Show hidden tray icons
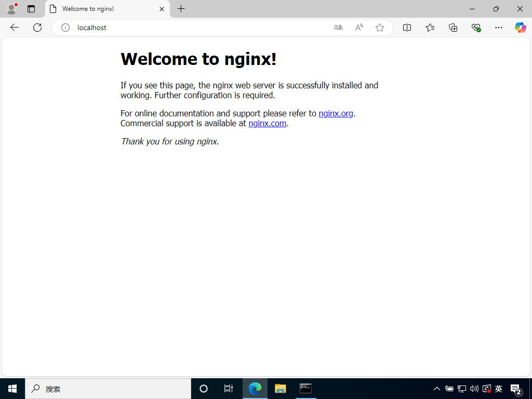 tap(437, 389)
